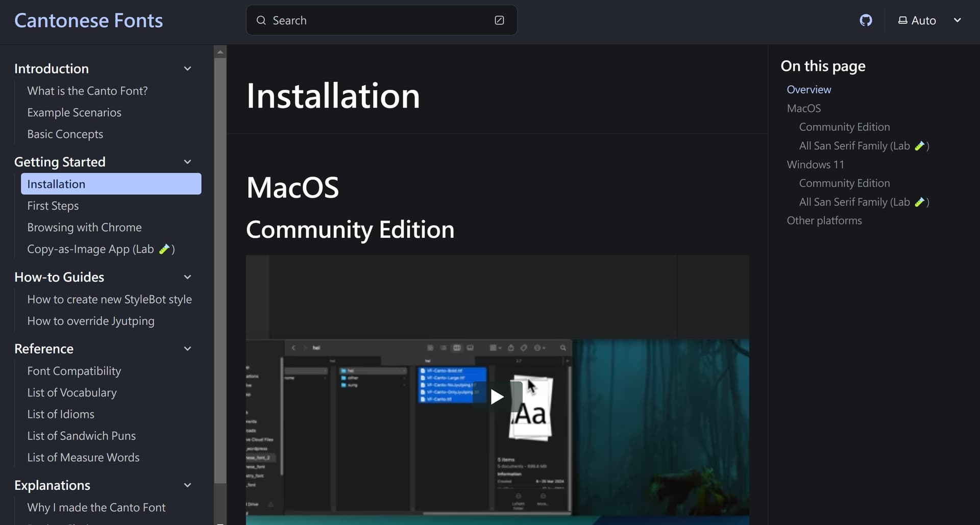Open the GitHub repository icon
Screen dimensions: 980x525
866,20
